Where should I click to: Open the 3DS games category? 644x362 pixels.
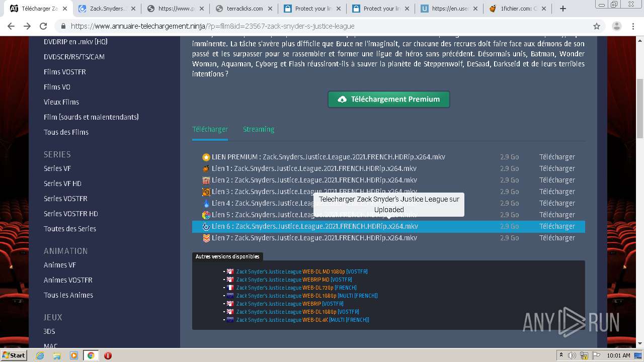pyautogui.click(x=49, y=331)
